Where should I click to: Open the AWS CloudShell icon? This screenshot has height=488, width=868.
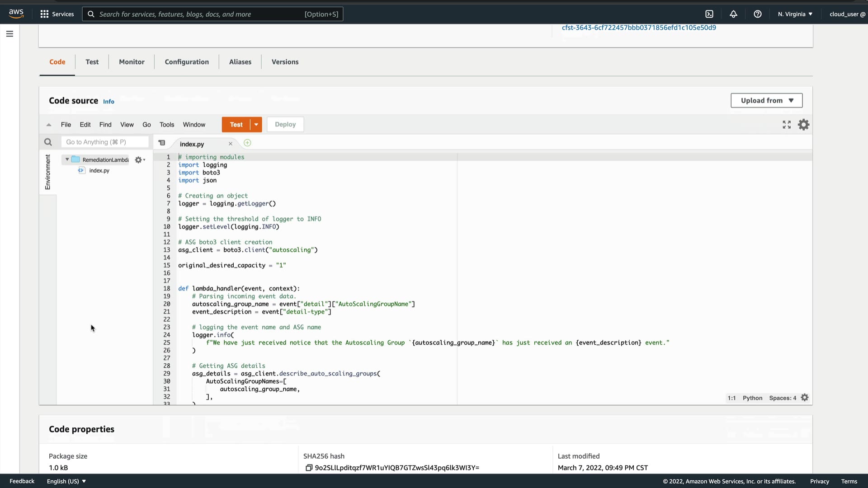[x=709, y=14]
